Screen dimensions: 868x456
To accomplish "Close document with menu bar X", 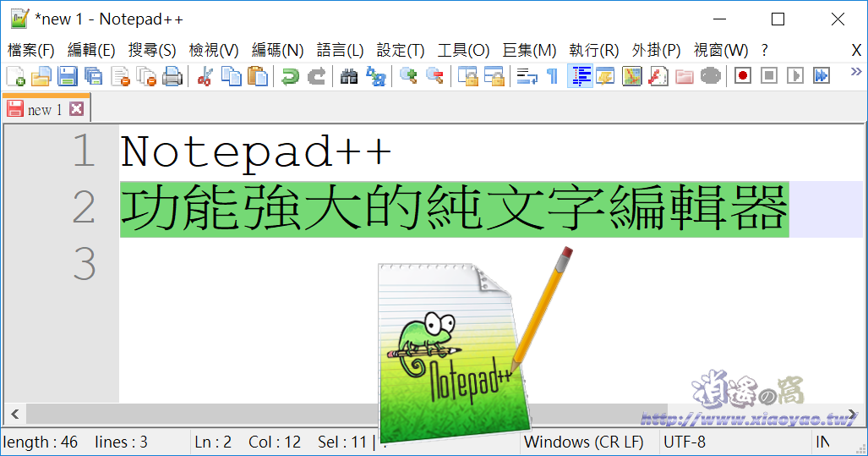I will click(856, 51).
